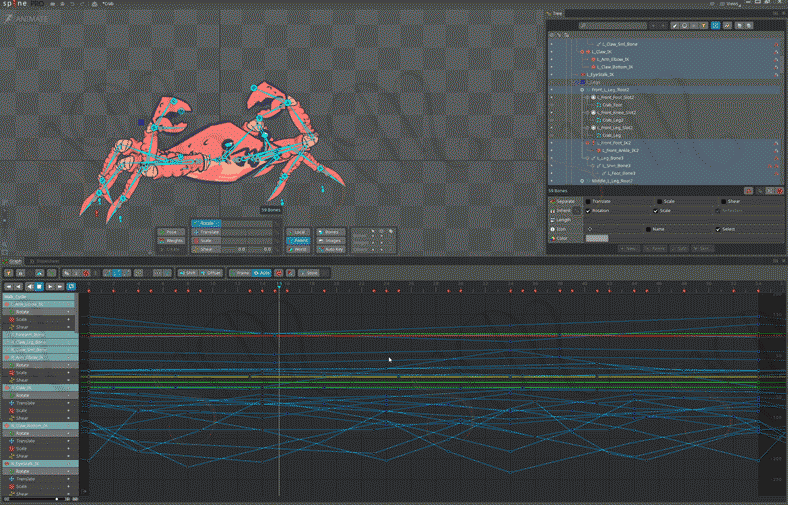Select the R_EyeStalk_IK timeline row
Viewport: 788px width, 505px height.
pos(40,464)
